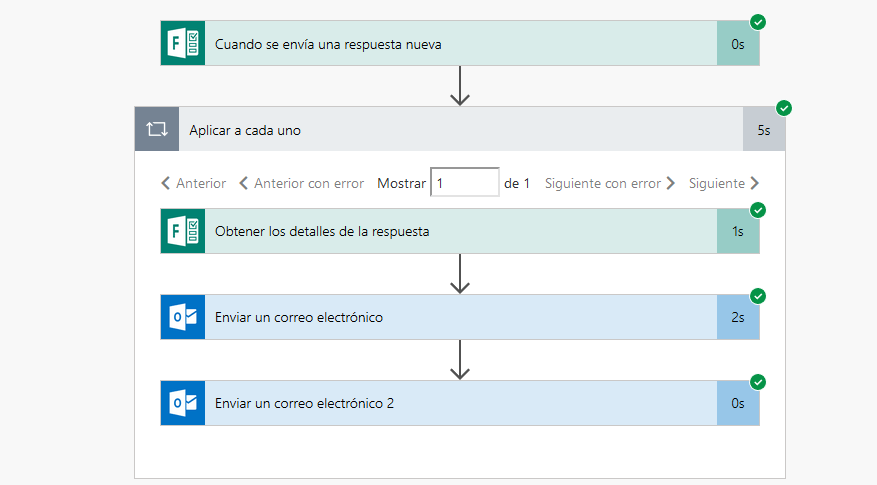The height and width of the screenshot is (485, 877).
Task: Click green success checkmark on trigger step
Action: (x=758, y=22)
